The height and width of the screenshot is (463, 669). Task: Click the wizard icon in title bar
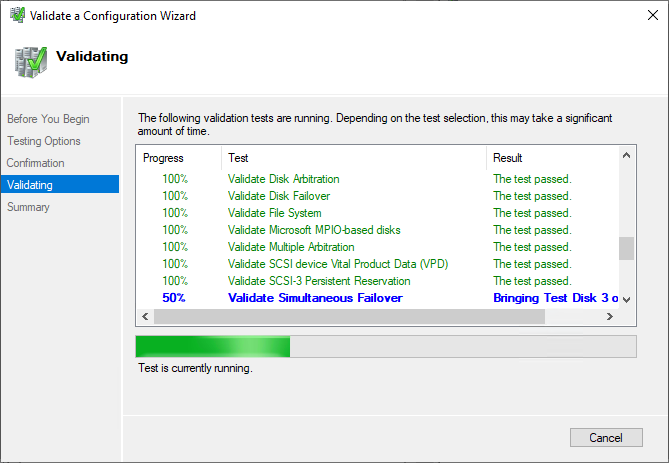pos(13,16)
